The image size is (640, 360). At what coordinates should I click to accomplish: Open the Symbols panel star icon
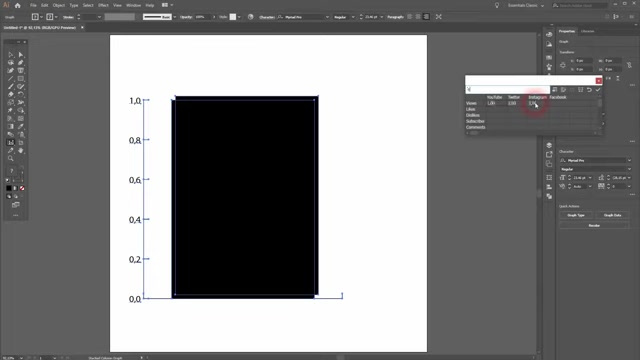[549, 66]
